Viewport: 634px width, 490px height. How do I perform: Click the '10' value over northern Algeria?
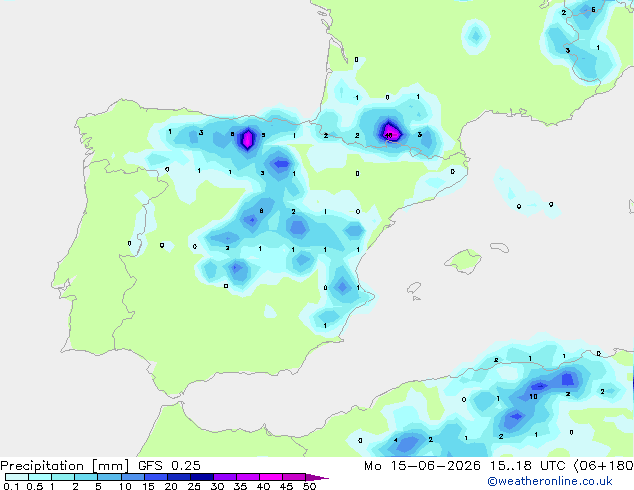point(533,397)
